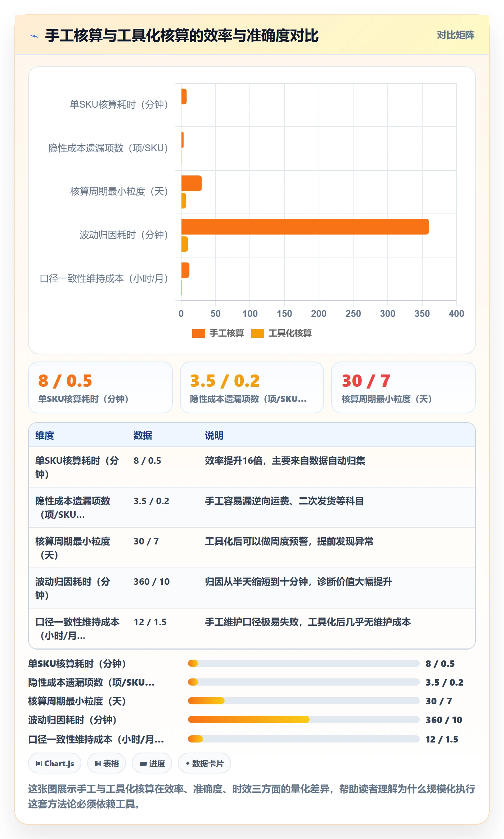Click the 3.5 / 0.2 data card
This screenshot has height=839, width=504.
point(252,387)
